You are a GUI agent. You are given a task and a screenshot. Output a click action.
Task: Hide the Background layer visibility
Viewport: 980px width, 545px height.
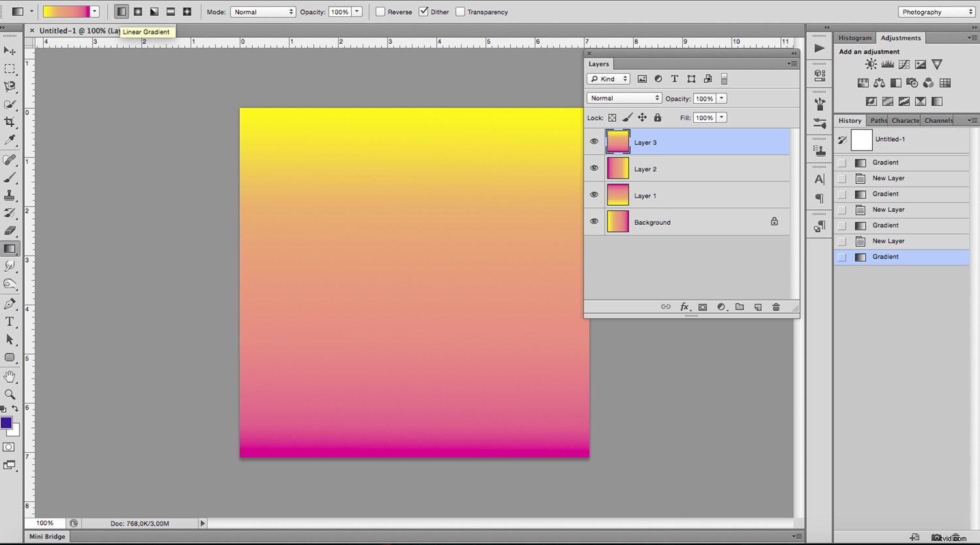coord(594,222)
